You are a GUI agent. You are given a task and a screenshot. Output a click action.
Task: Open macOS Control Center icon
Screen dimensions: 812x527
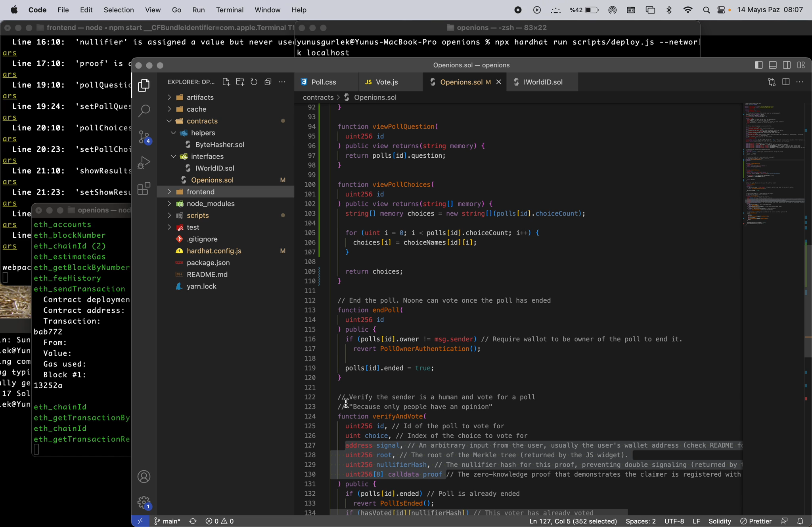(x=722, y=10)
